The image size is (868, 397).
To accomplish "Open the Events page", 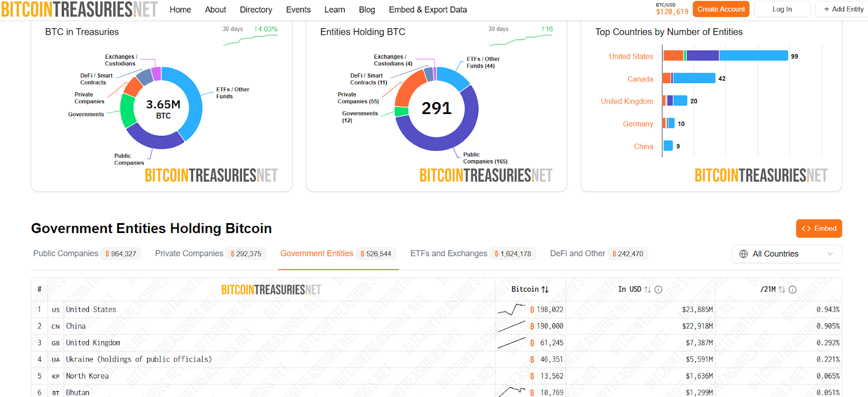I will tap(298, 10).
